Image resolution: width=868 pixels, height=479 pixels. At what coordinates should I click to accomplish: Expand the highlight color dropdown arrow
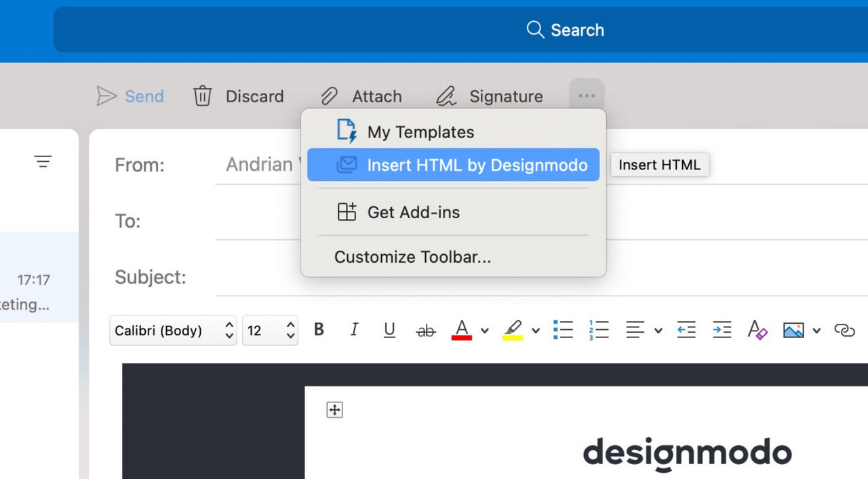(536, 331)
